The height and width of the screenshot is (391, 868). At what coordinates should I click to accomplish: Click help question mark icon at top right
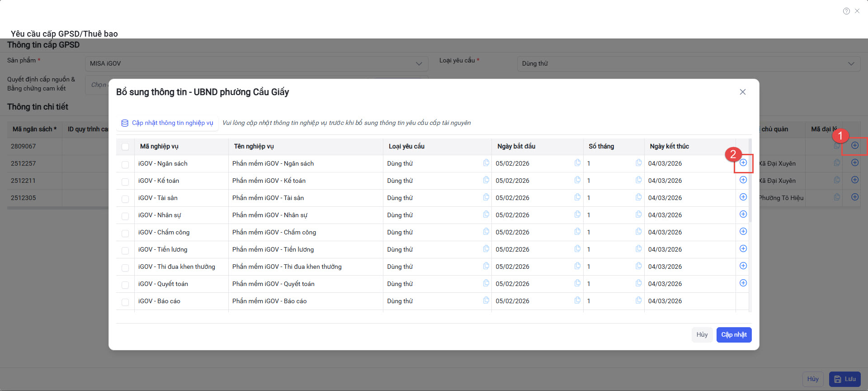click(846, 11)
